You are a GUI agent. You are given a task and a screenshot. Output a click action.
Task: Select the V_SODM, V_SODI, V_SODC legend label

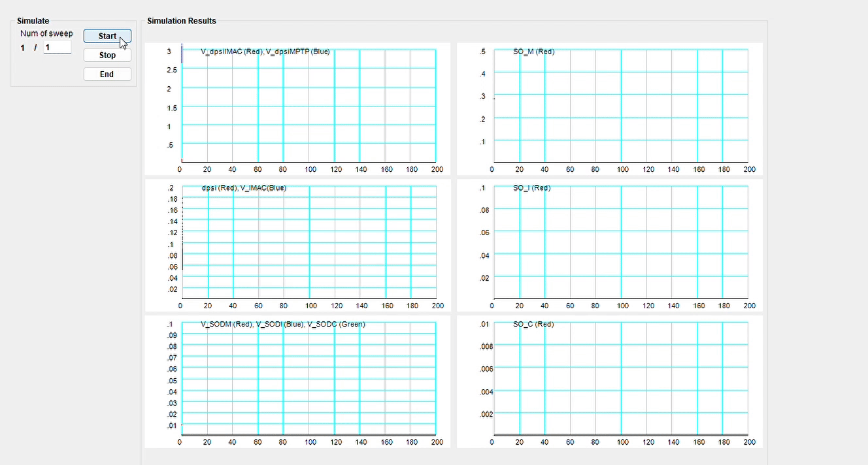(x=282, y=324)
